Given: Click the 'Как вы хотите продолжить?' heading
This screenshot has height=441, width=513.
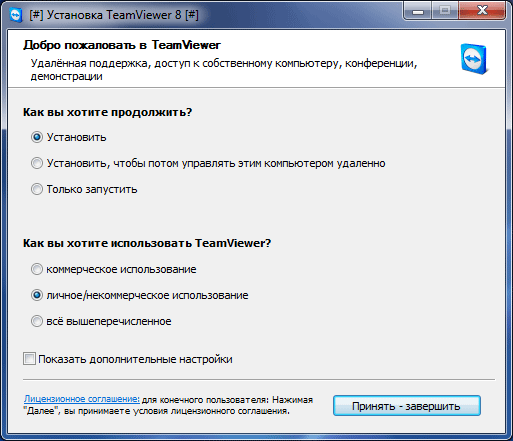Looking at the screenshot, I should tap(107, 112).
